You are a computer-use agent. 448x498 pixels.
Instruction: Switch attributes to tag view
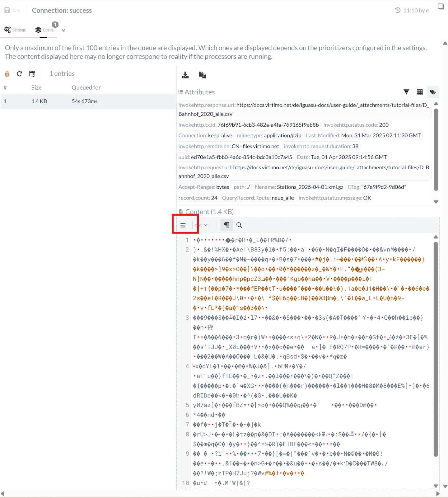433,92
